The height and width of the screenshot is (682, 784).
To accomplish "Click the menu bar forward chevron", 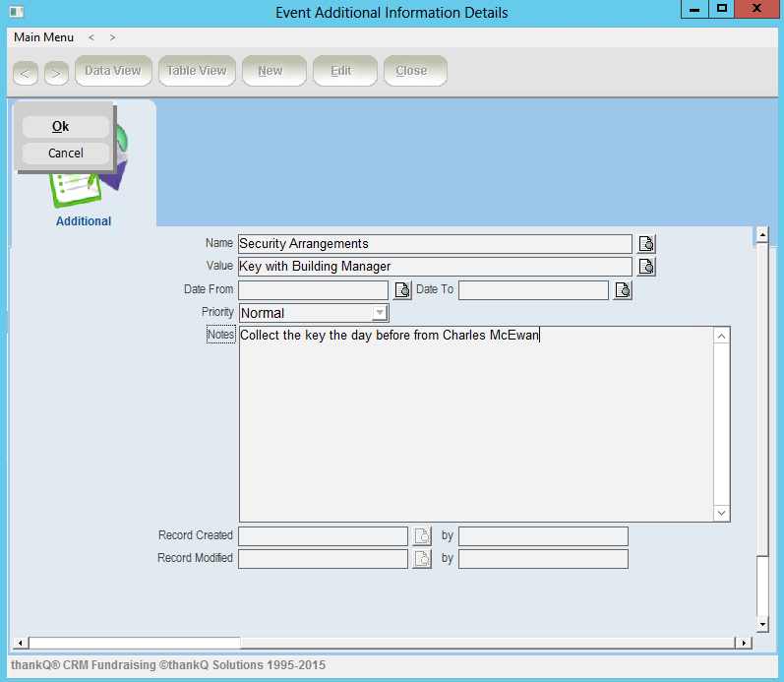I will pyautogui.click(x=113, y=37).
